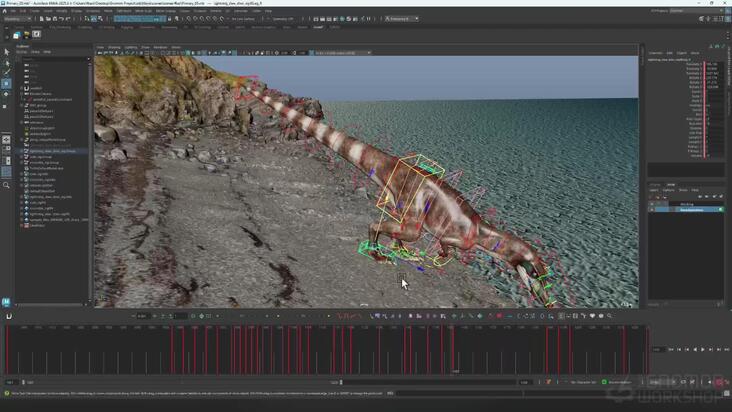Open the viewport Renderer menu

160,47
